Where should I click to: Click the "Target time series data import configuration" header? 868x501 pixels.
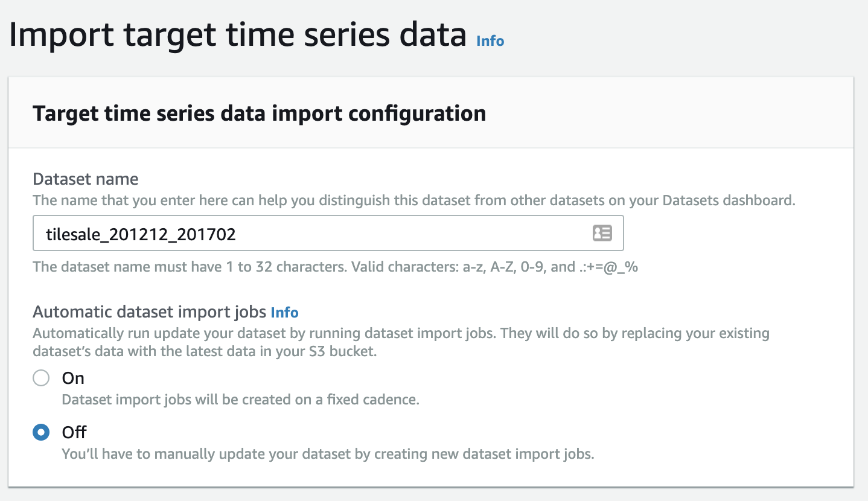(x=259, y=113)
